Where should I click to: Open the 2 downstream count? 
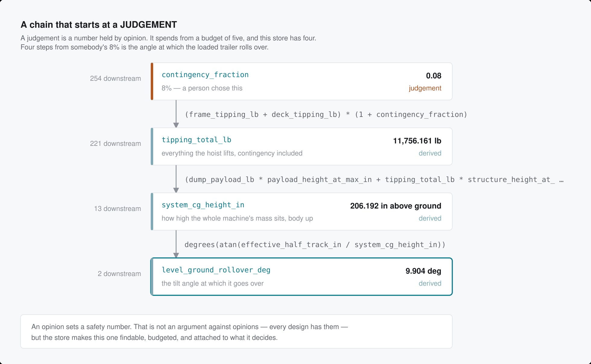click(119, 274)
